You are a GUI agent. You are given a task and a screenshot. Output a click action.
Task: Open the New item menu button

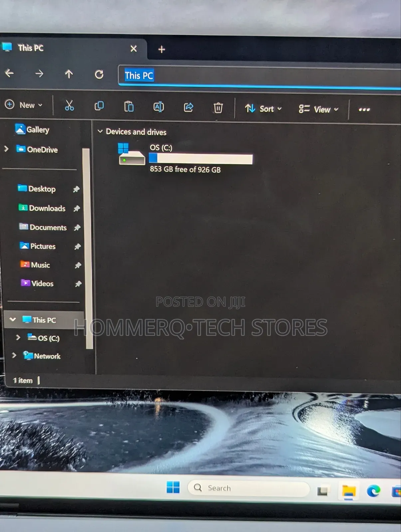pyautogui.click(x=24, y=105)
